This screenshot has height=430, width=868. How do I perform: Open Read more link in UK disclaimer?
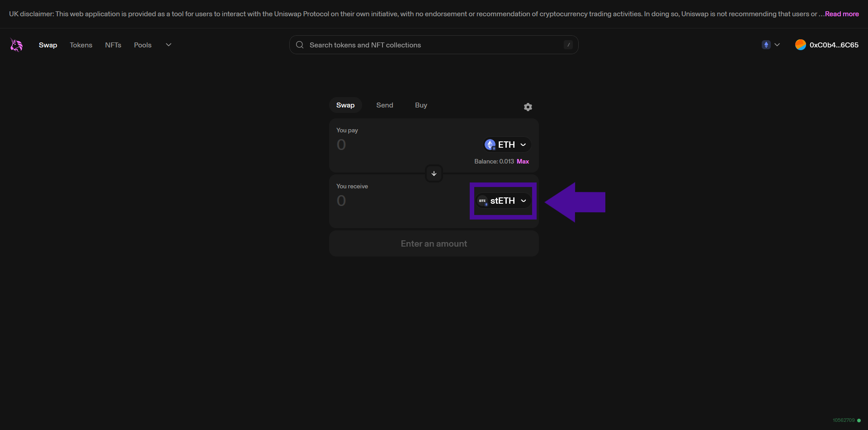click(841, 14)
